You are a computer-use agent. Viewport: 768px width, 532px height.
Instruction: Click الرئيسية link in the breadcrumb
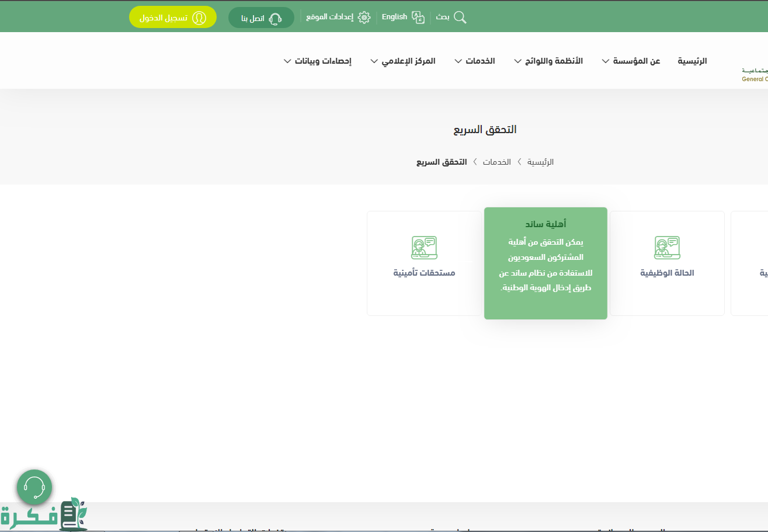coord(540,162)
